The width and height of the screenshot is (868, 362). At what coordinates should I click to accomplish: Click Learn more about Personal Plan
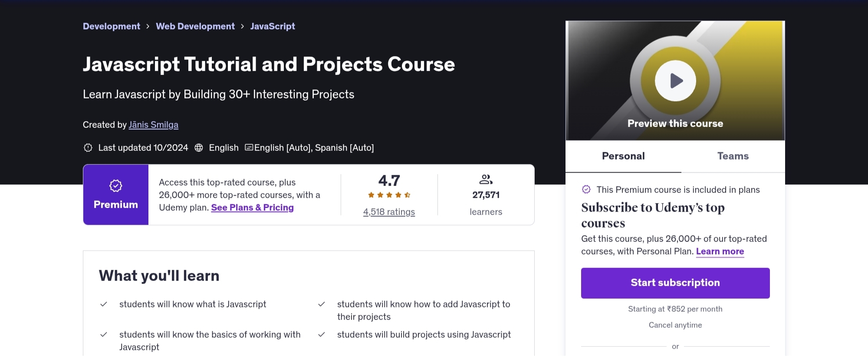coord(720,251)
